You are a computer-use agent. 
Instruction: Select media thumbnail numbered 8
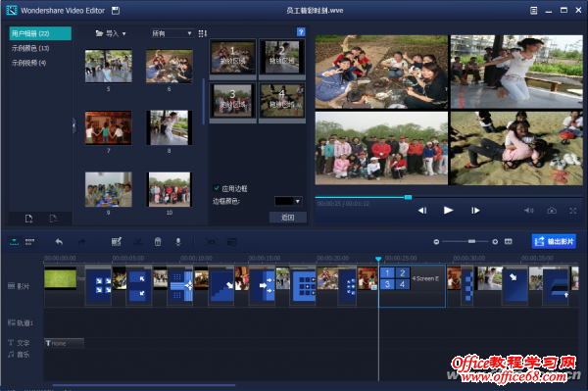click(170, 127)
